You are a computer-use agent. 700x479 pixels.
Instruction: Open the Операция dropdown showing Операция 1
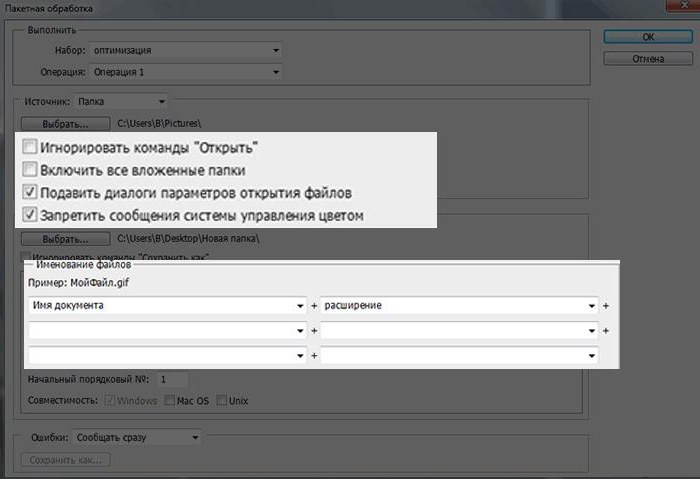pos(186,72)
